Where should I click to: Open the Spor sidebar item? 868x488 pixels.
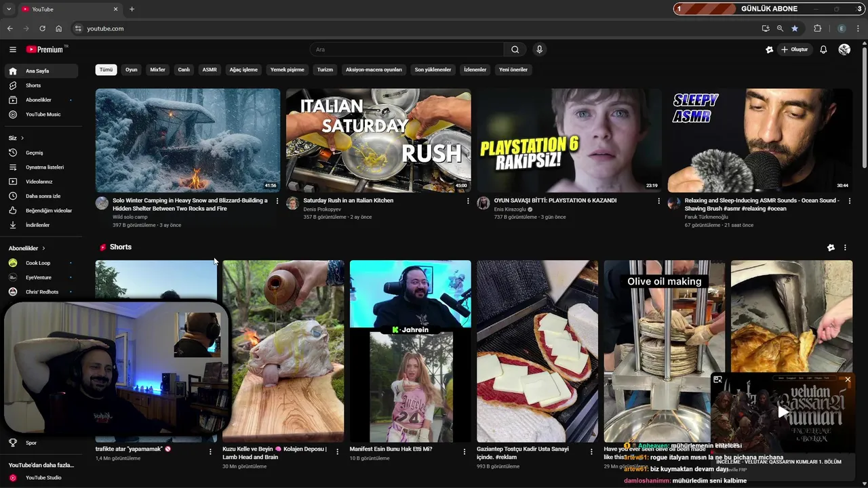(x=41, y=443)
